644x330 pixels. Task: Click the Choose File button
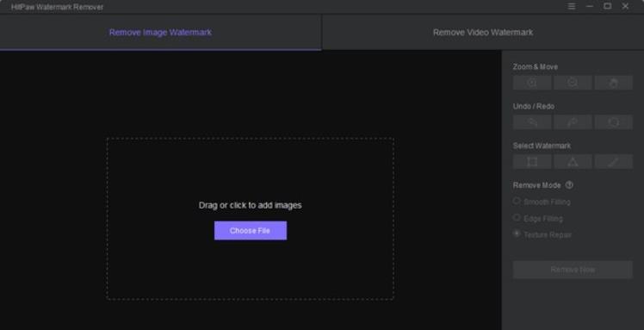(x=251, y=231)
